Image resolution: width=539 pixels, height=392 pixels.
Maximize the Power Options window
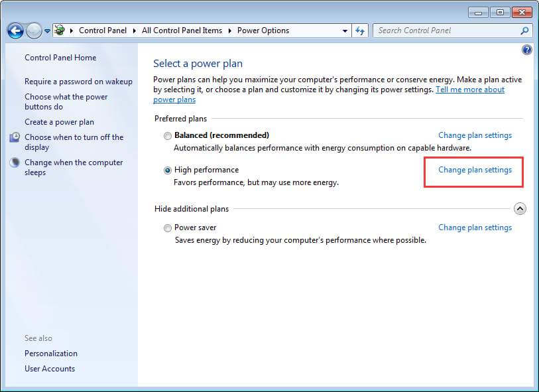(500, 13)
